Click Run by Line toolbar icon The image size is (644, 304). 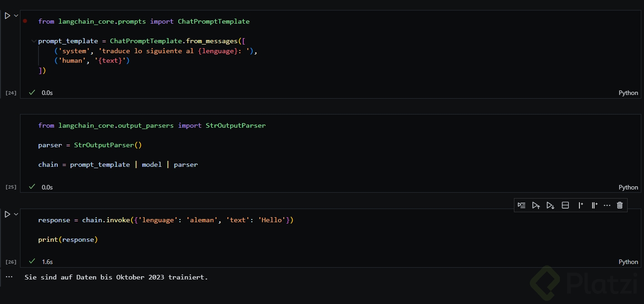click(x=522, y=205)
